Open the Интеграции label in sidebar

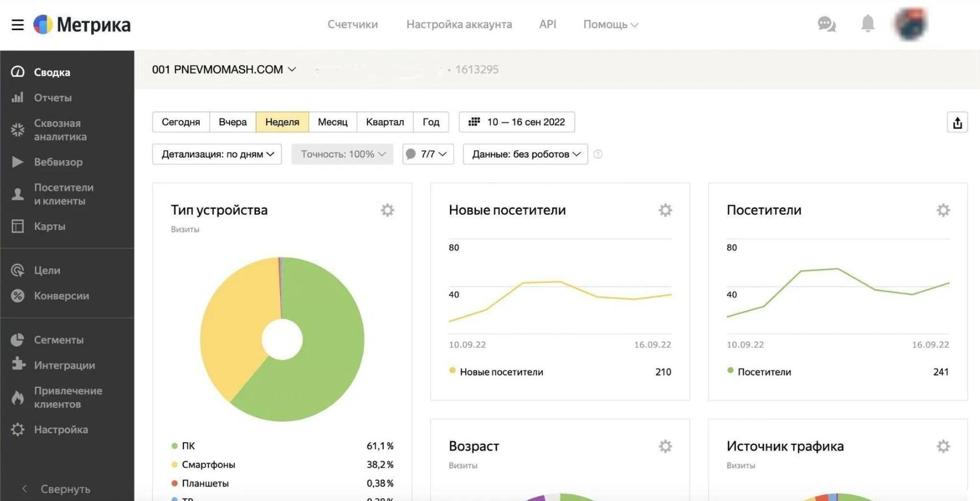[x=64, y=365]
